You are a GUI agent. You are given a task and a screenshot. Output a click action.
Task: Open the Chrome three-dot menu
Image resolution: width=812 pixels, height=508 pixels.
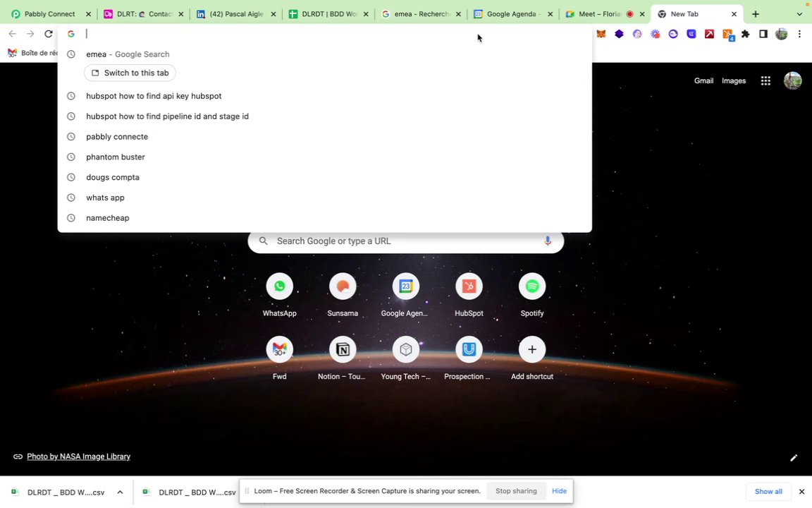tap(799, 34)
